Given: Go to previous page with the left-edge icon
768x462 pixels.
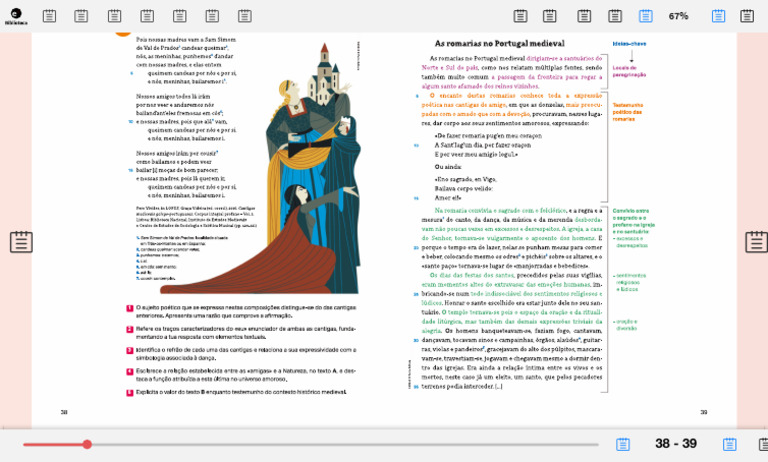Looking at the screenshot, I should [x=21, y=242].
